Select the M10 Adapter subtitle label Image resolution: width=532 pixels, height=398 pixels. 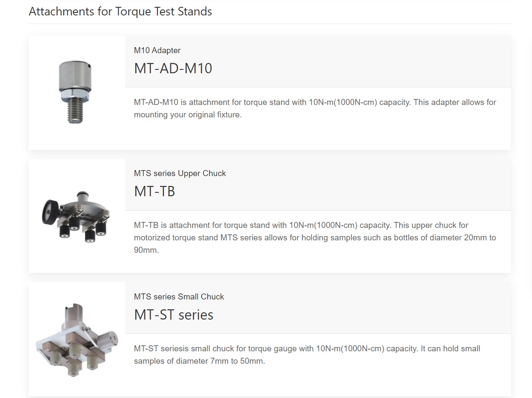coord(157,50)
